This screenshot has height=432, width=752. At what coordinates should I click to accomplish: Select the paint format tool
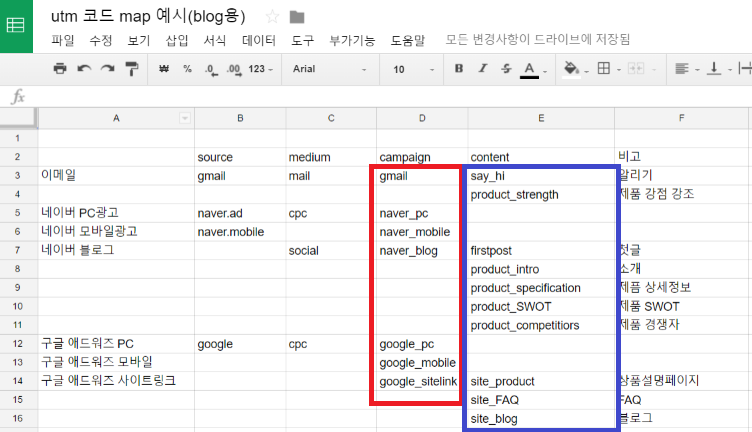click(131, 69)
